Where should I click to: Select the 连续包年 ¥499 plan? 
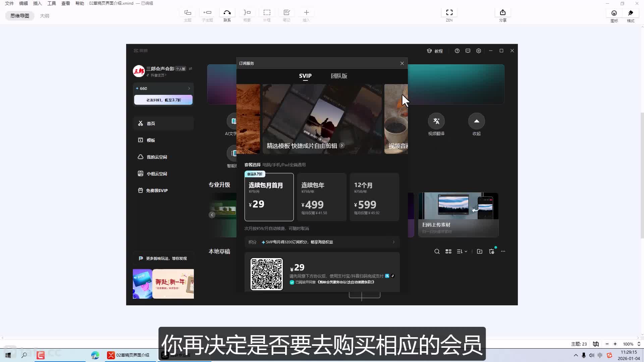321,197
